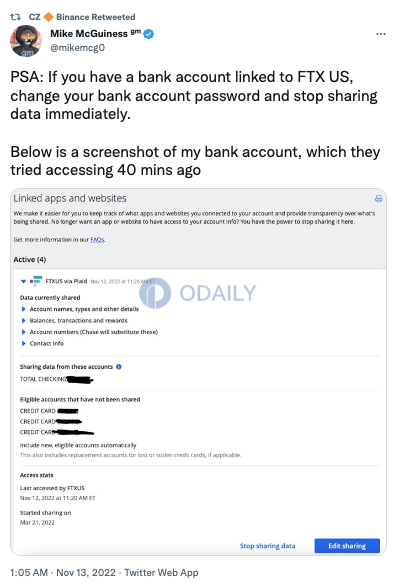Collapse the FTXUS via Plaid entry

(x=23, y=281)
